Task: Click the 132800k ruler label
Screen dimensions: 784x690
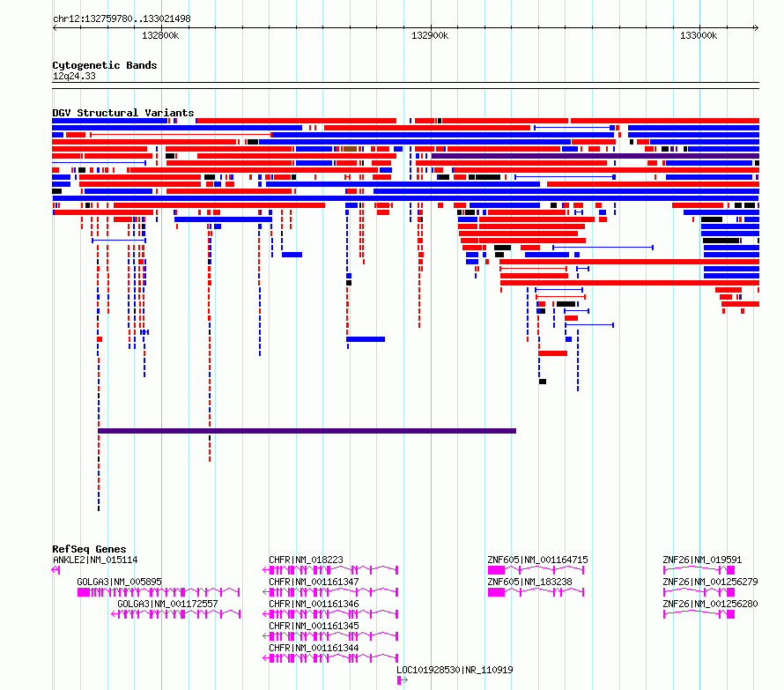Action: tap(160, 35)
